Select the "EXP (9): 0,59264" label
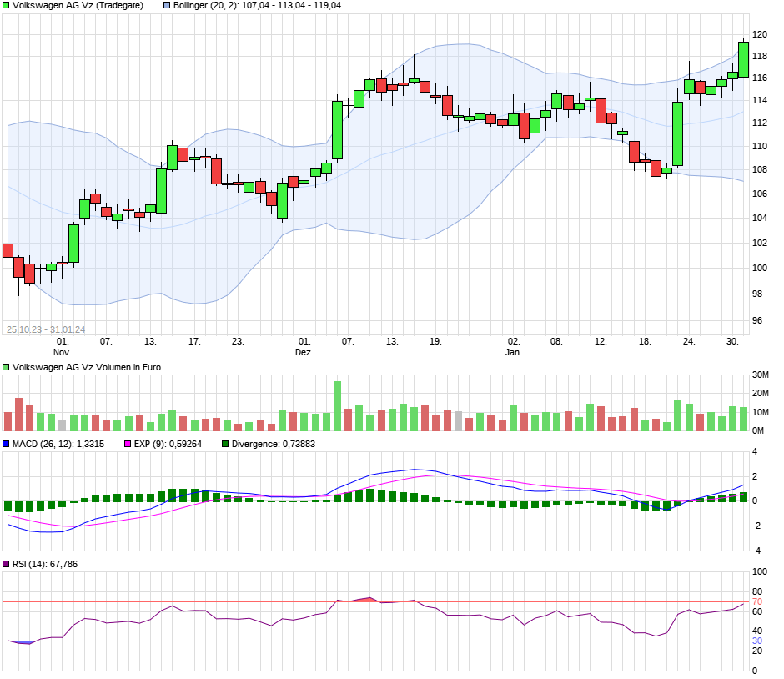 click(168, 444)
